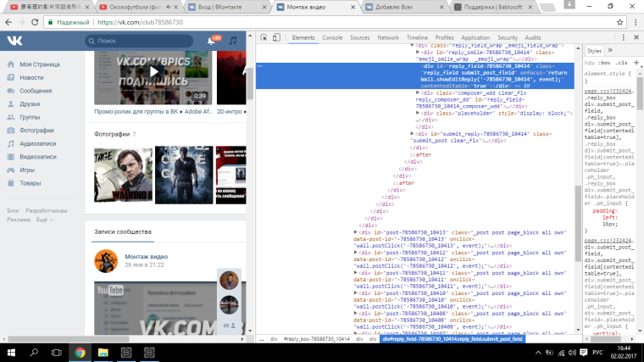Screen dimensions: 644x362
Task: Show more Styles pane tabs chevron
Action: (611, 51)
